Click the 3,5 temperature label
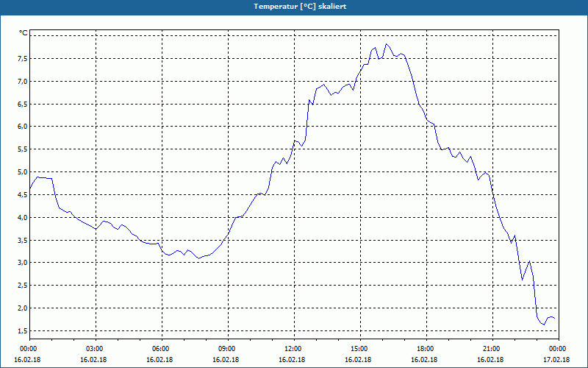Screen dimensions: 588x368 pos(23,241)
